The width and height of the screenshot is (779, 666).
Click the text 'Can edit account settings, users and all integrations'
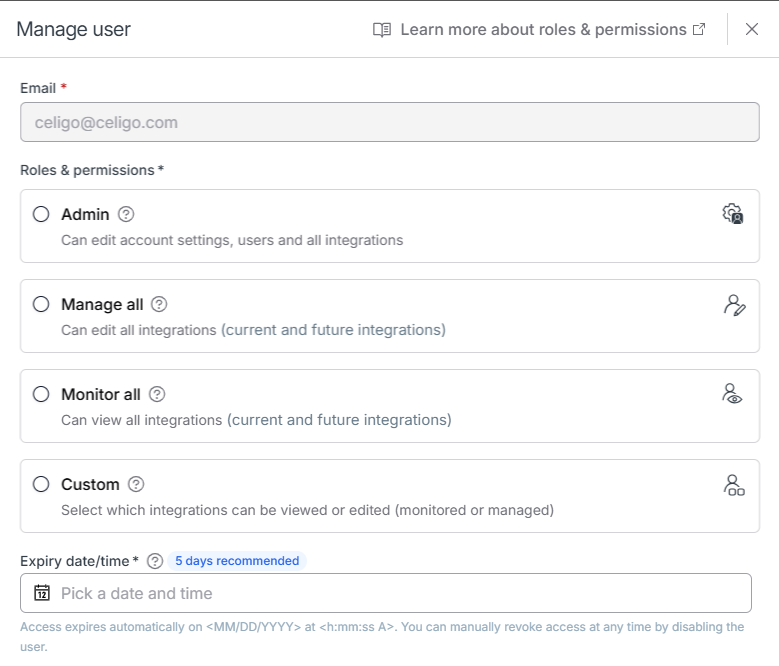(x=232, y=240)
